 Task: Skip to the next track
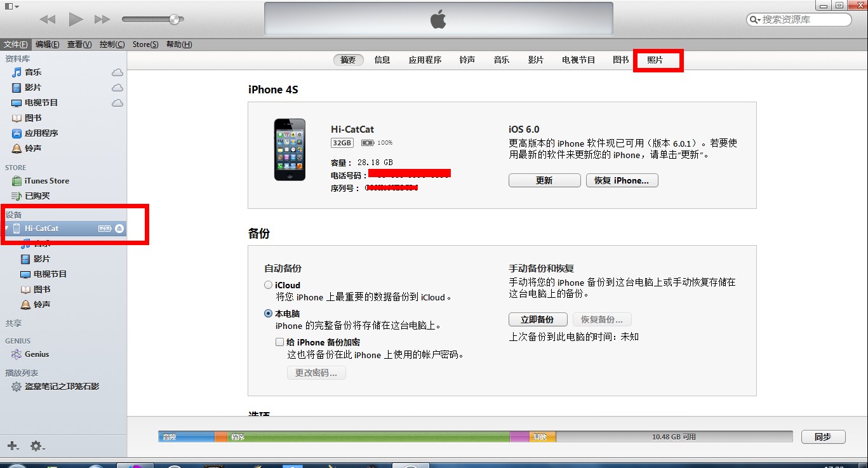102,20
